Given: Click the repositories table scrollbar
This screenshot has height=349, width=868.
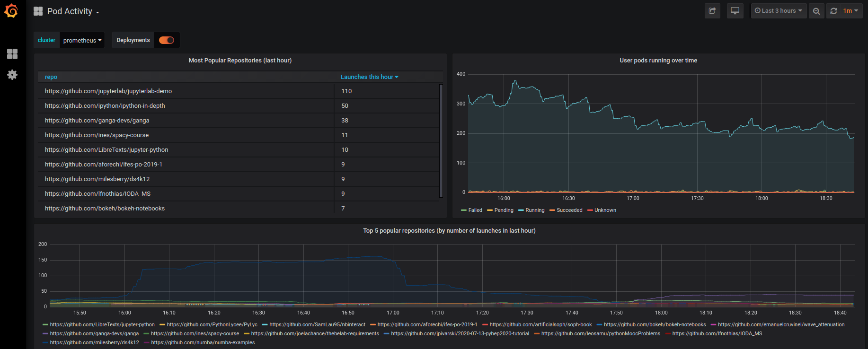Looking at the screenshot, I should [x=441, y=140].
